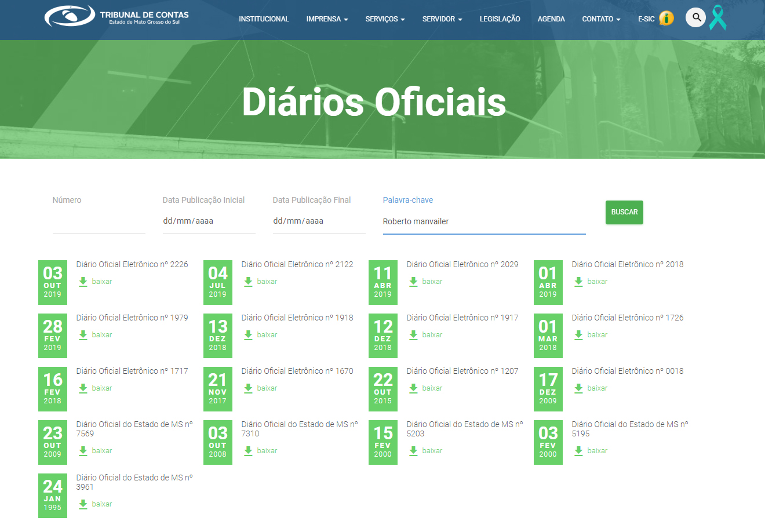Screen dimensions: 765x532
Task: Click the 11 ABR 2019 date tile
Action: point(383,282)
